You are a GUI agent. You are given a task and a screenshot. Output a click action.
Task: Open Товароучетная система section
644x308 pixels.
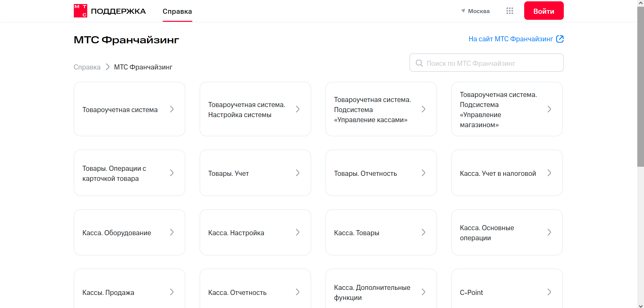130,109
